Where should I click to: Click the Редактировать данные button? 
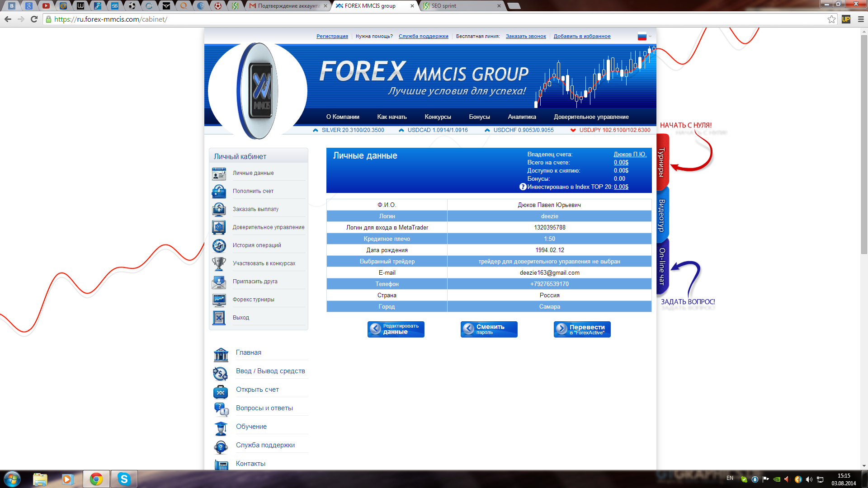[396, 329]
